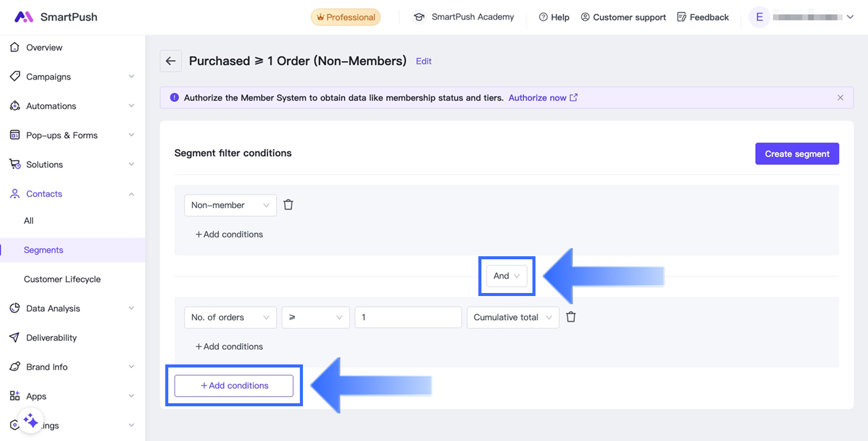868x441 pixels.
Task: Go to Customer Lifecycle page
Action: pos(62,279)
